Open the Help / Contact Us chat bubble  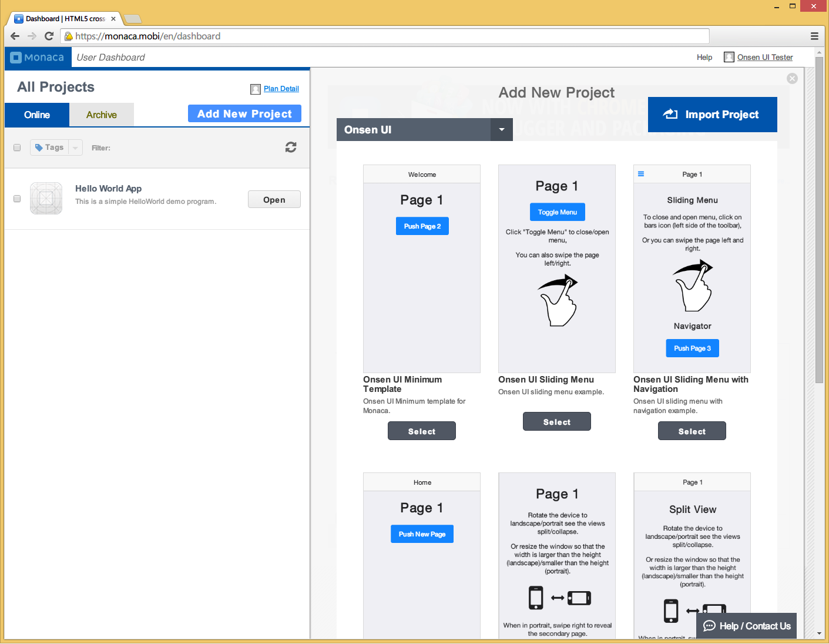point(709,626)
